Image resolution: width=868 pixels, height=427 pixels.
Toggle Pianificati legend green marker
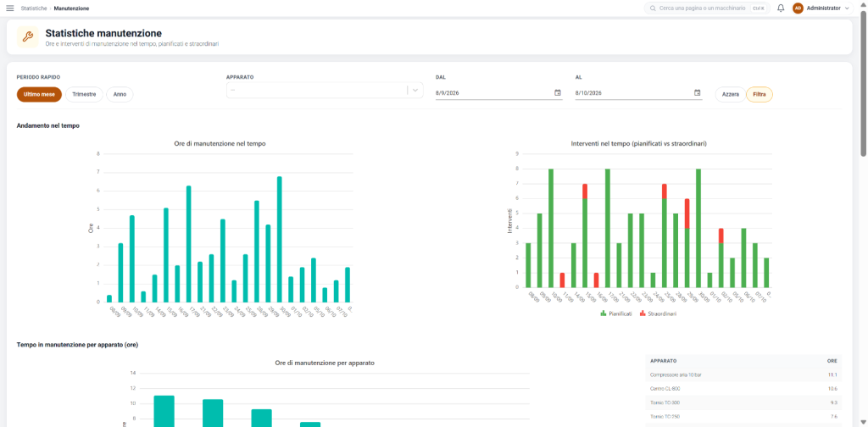(x=604, y=313)
